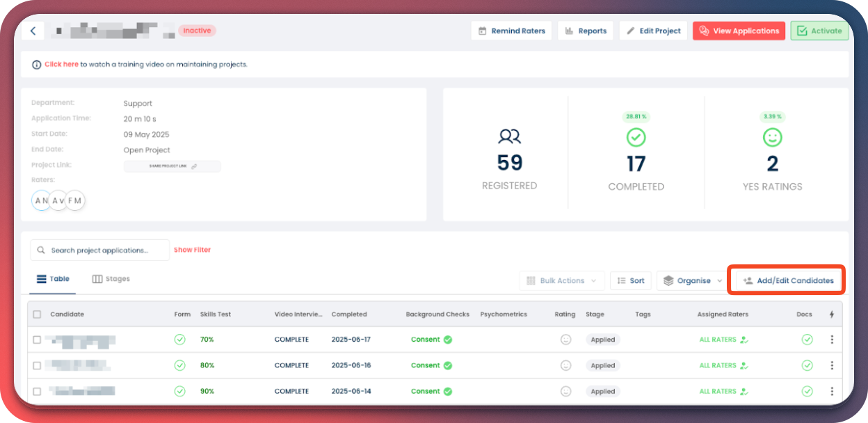Viewport: 868px width, 423px height.
Task: Click the AN rater avatar circle
Action: pos(41,200)
